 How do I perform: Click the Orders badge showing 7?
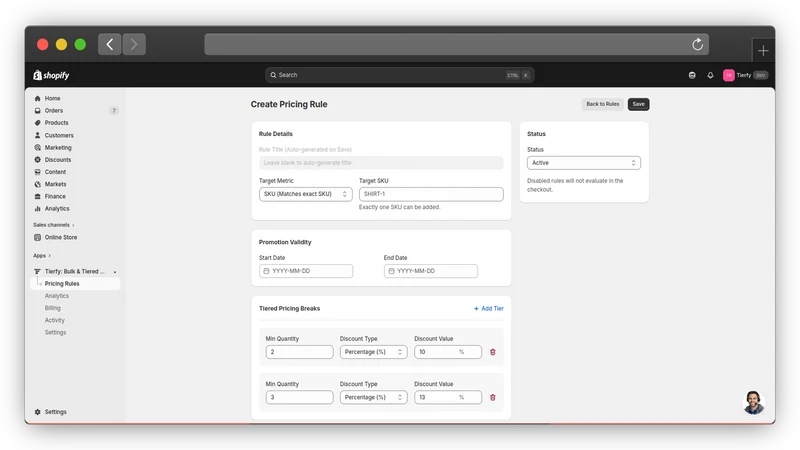tap(114, 111)
